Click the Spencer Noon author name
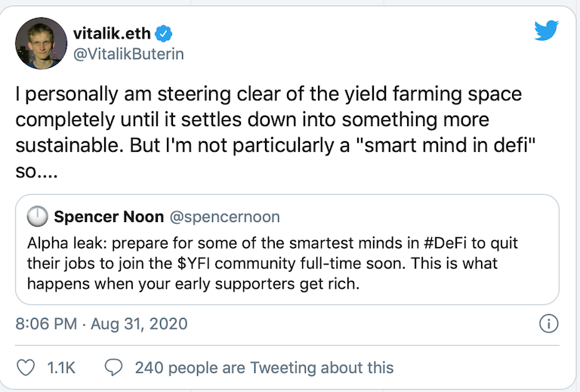Screen dimensions: 580x392 coord(109,218)
